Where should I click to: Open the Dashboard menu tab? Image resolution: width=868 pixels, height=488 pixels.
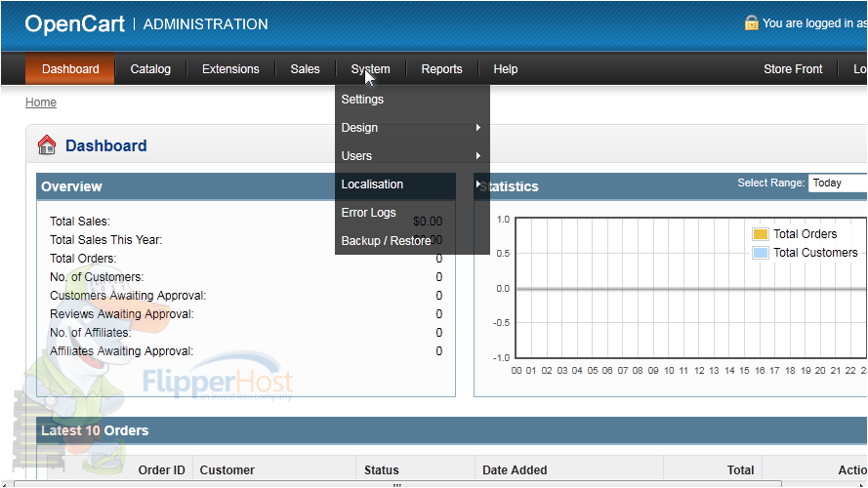tap(70, 69)
